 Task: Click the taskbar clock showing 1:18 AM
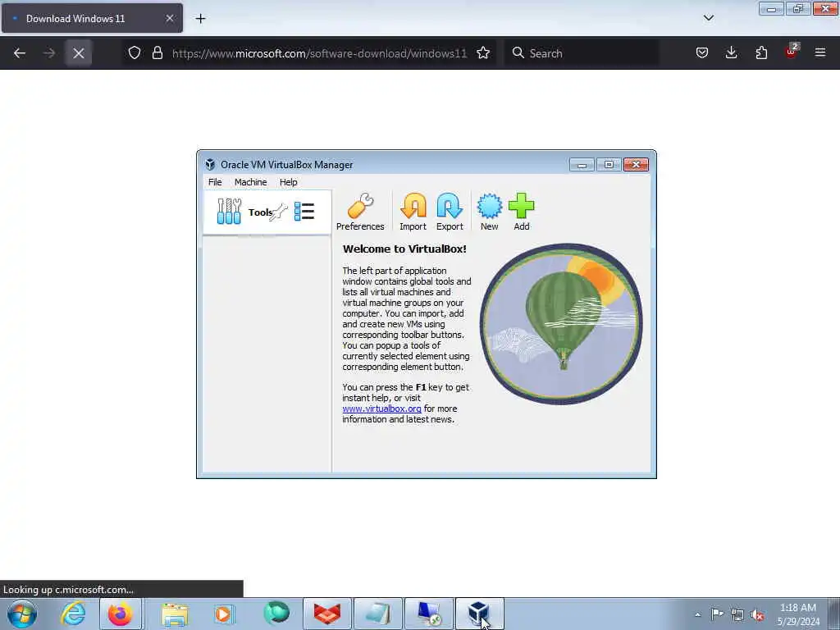click(x=798, y=614)
